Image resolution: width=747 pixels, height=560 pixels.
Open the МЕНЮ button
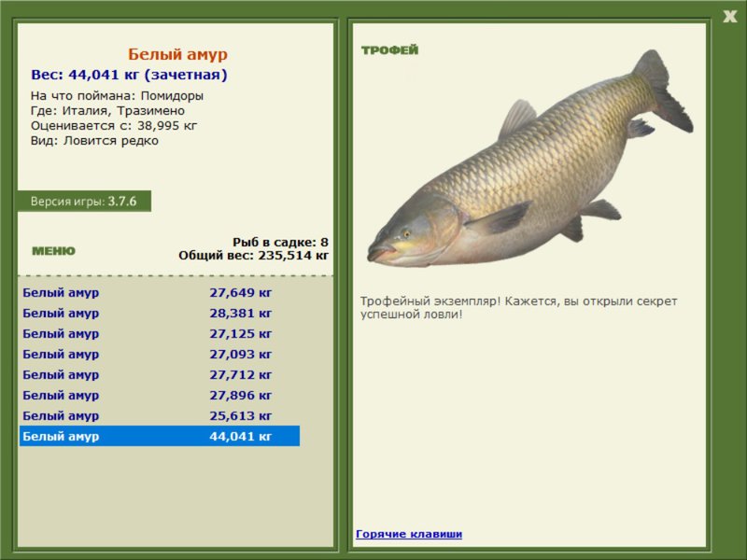coord(53,251)
